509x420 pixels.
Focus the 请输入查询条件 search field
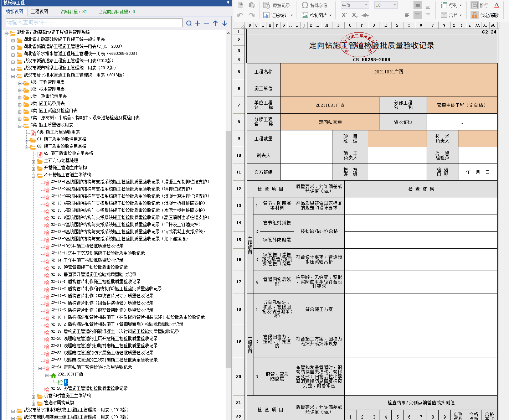(94, 22)
